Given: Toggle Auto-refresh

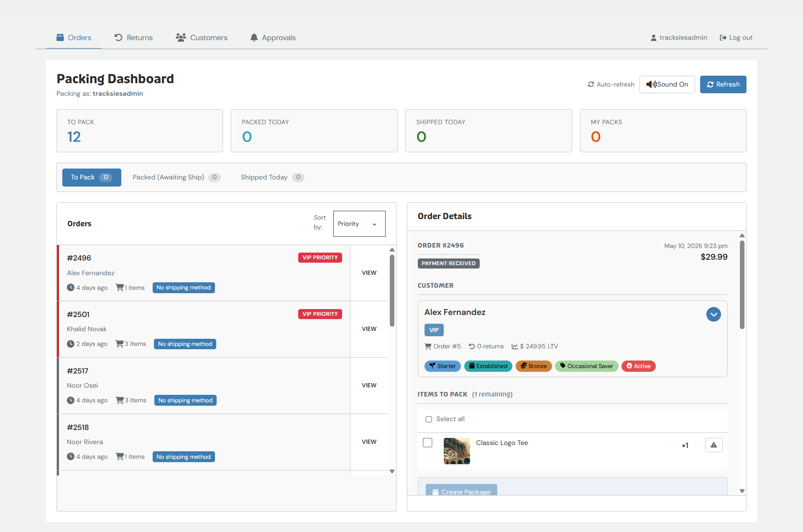Looking at the screenshot, I should click(x=611, y=84).
